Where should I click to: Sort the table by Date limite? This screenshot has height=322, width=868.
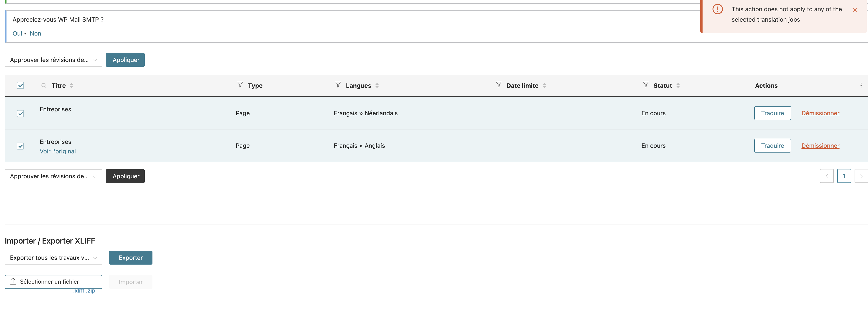tap(544, 86)
